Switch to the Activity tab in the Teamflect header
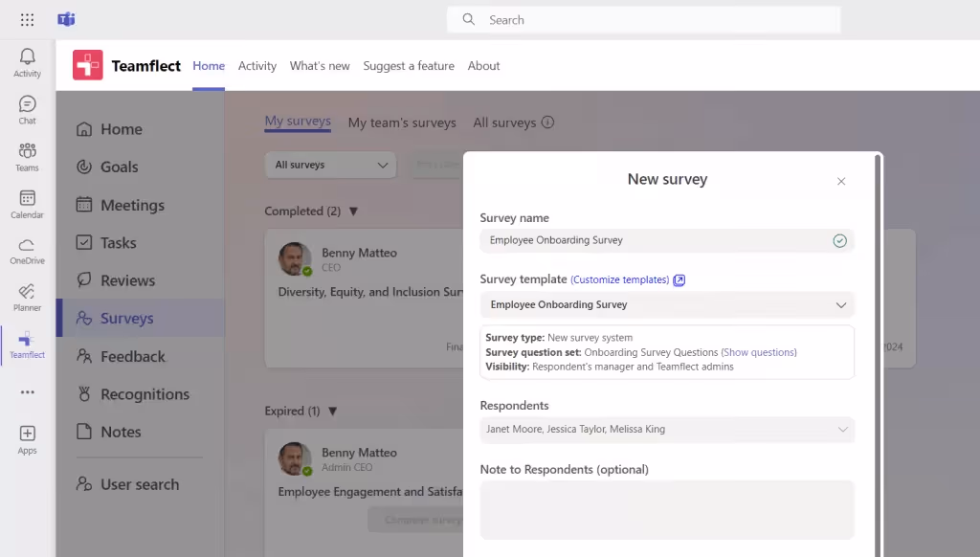The width and height of the screenshot is (980, 557). click(256, 66)
